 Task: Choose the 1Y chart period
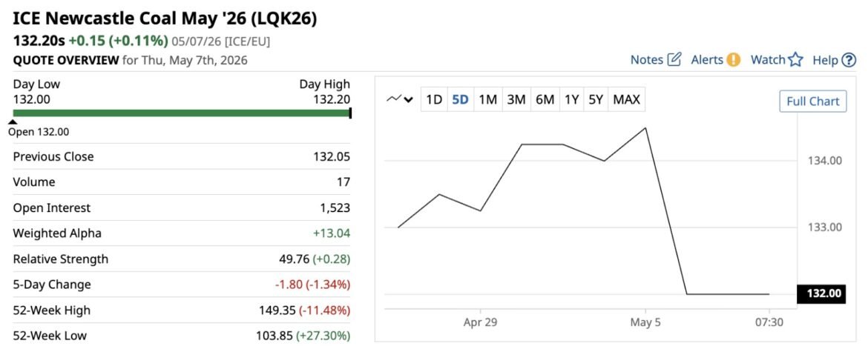[x=572, y=100]
